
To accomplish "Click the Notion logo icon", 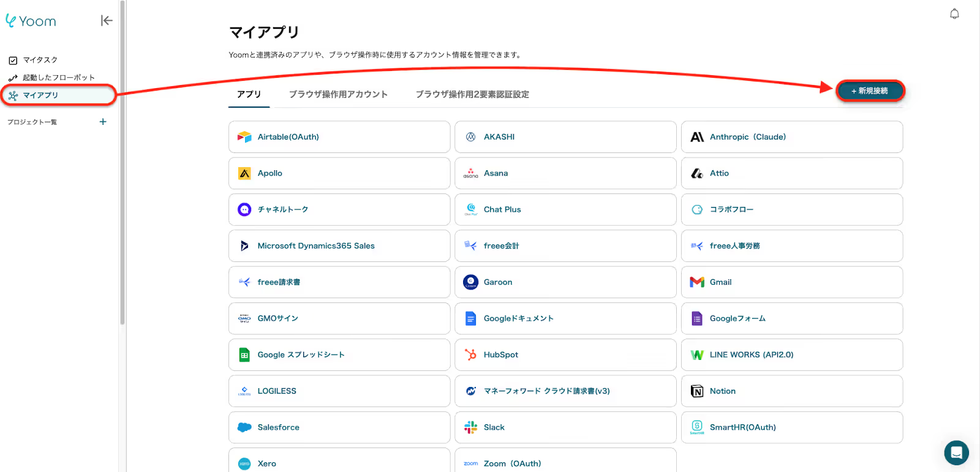I will [x=697, y=391].
